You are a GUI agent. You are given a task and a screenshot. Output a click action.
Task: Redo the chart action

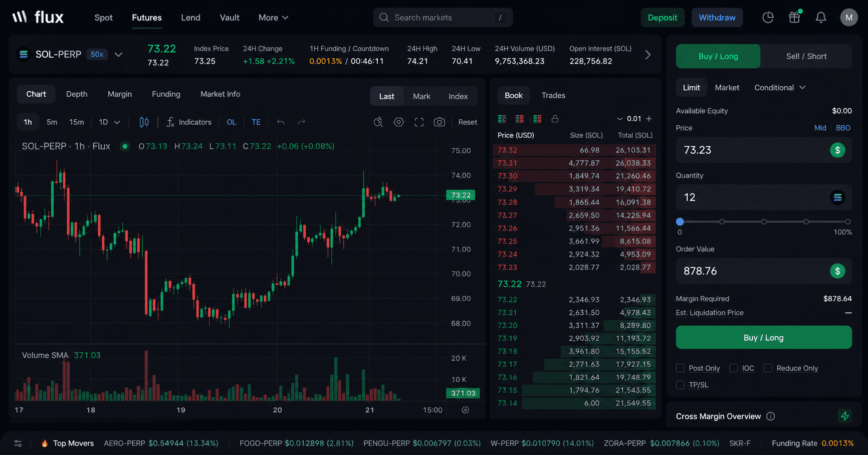click(302, 122)
